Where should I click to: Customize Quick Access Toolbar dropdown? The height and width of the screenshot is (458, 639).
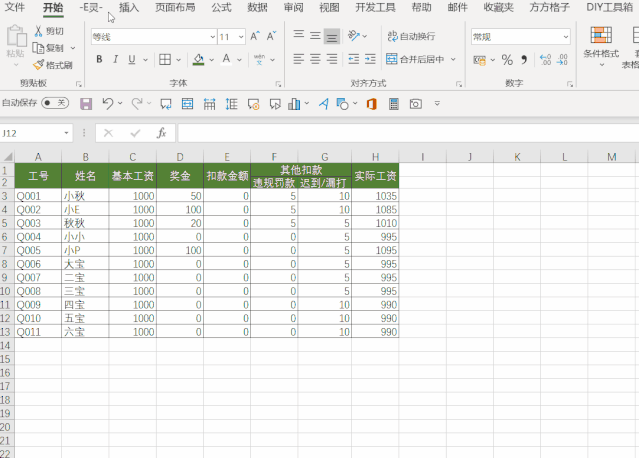tap(437, 103)
